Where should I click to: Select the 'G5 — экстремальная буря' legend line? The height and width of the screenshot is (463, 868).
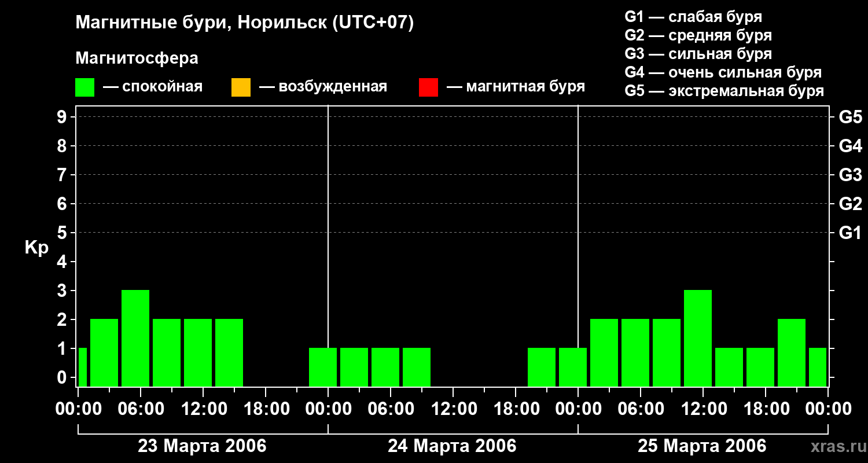[x=724, y=91]
